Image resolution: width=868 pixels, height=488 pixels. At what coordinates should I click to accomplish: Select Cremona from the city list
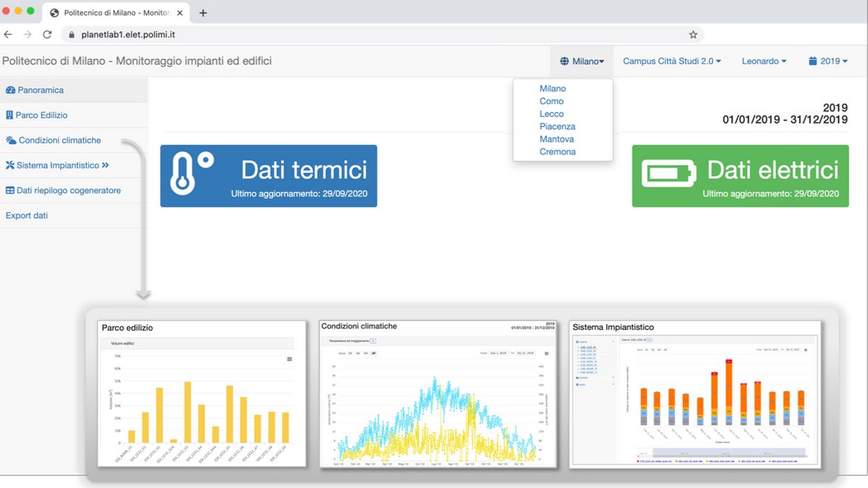coord(557,152)
